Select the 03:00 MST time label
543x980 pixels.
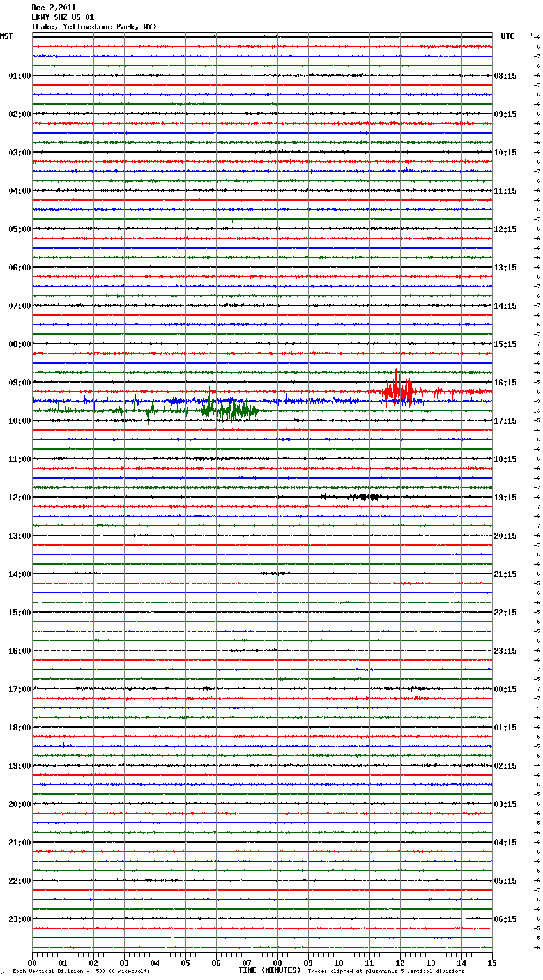tap(19, 153)
